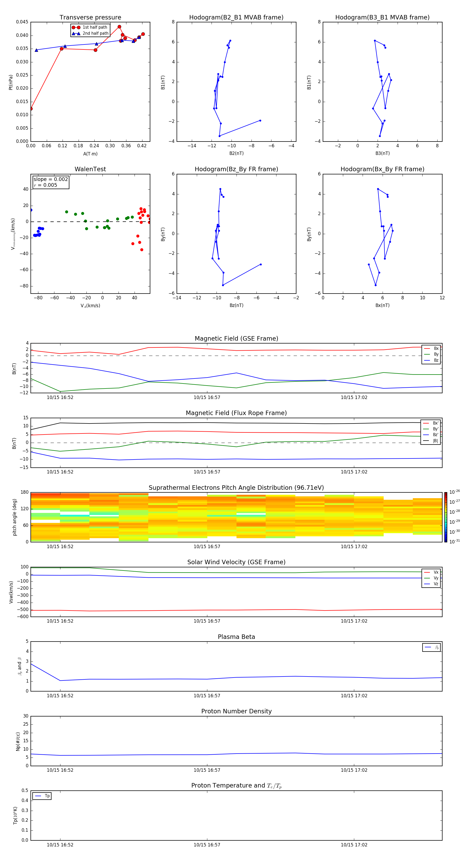Click the 'Proton Number Density' title

pos(236,711)
